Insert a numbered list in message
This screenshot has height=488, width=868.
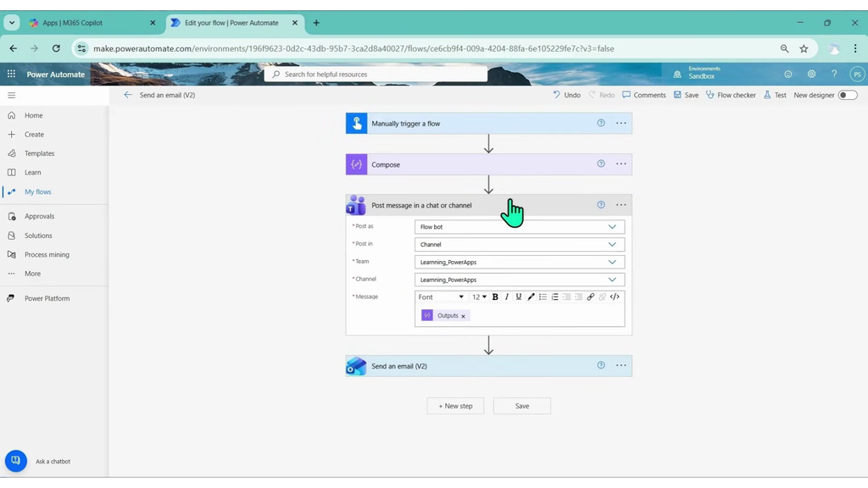click(554, 297)
